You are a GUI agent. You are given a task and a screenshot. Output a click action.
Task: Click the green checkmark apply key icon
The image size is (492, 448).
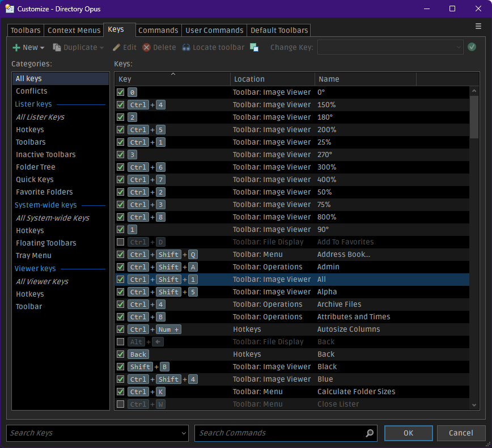pos(472,47)
